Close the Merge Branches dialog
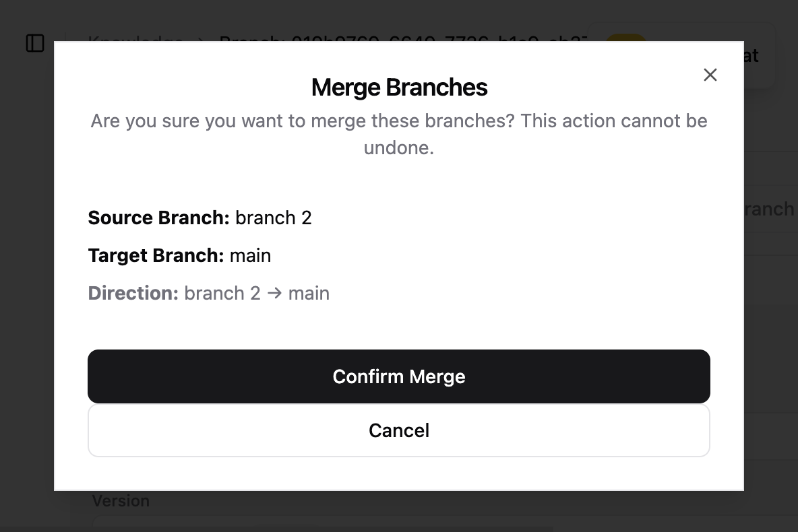Viewport: 798px width, 532px height. 710,75
